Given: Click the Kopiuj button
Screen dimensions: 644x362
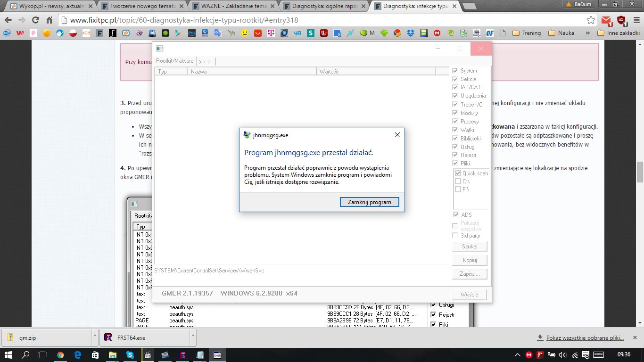Looking at the screenshot, I should [470, 260].
